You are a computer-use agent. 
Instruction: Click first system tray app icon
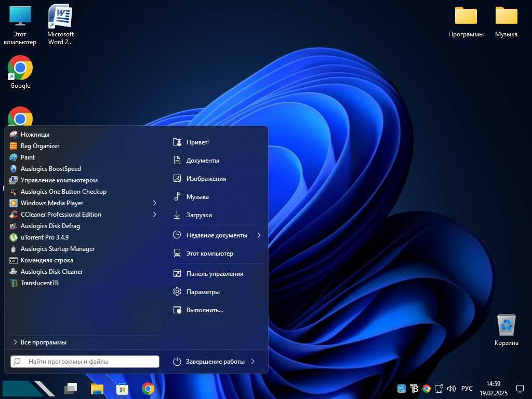[402, 389]
